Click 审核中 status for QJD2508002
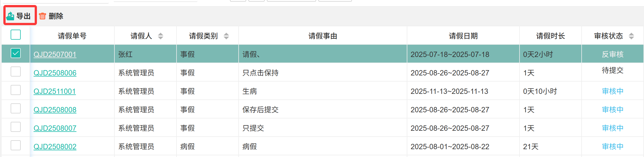 (x=613, y=147)
